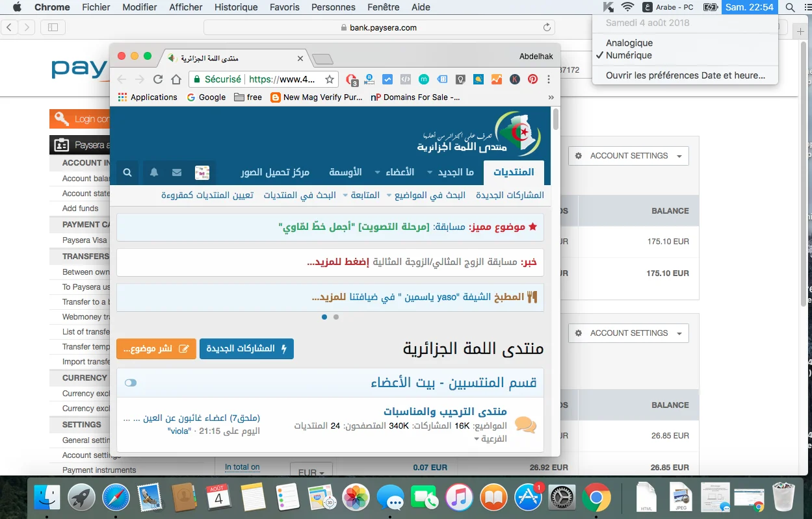Click Ouvrir les préférences Date et heure
This screenshot has height=519, width=812.
pyautogui.click(x=685, y=75)
